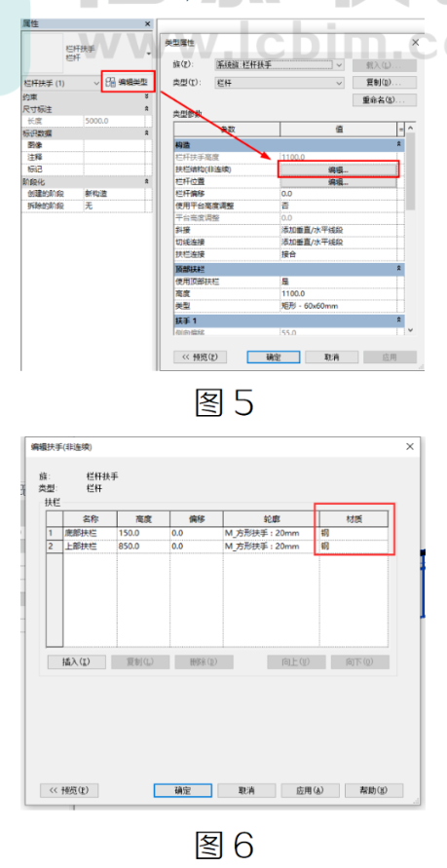Viewport: 447px width, 868px height.
Task: Click the railing type preview thumbnail in Properties
Action: point(42,52)
